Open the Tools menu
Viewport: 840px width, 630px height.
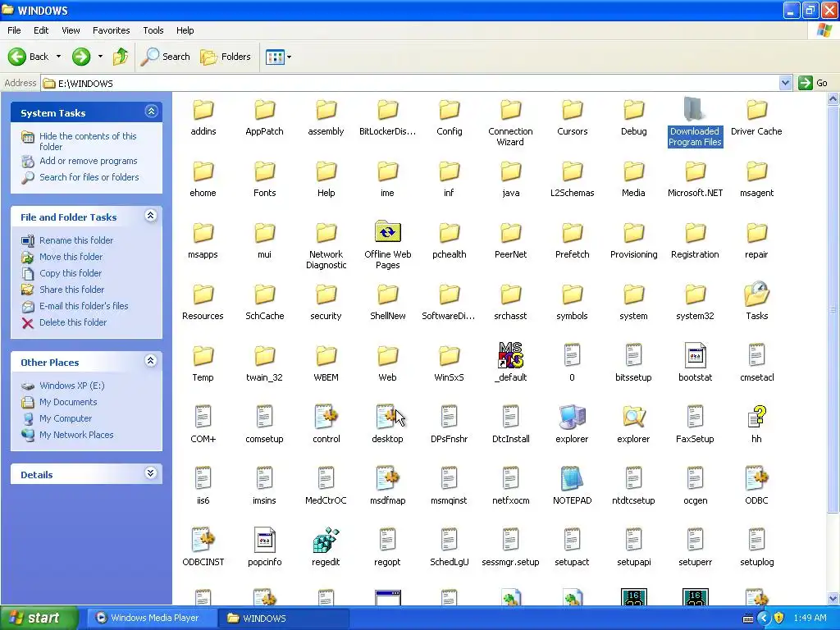pos(153,30)
